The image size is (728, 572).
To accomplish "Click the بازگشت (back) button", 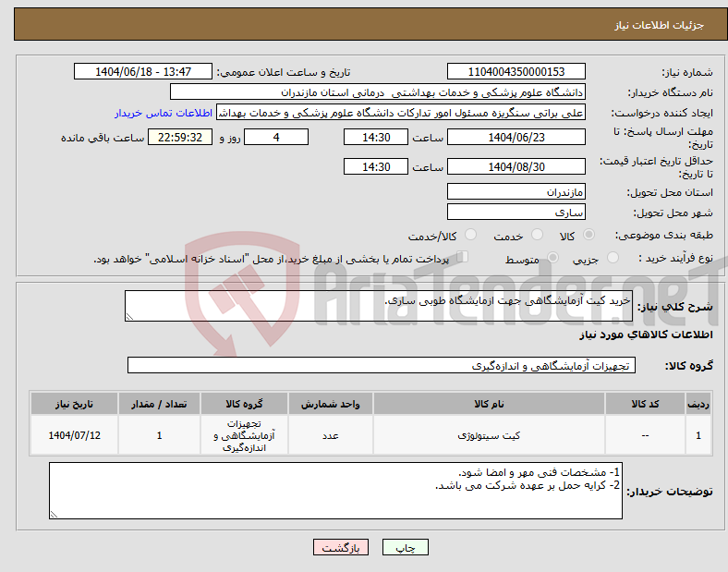I will pos(341,547).
